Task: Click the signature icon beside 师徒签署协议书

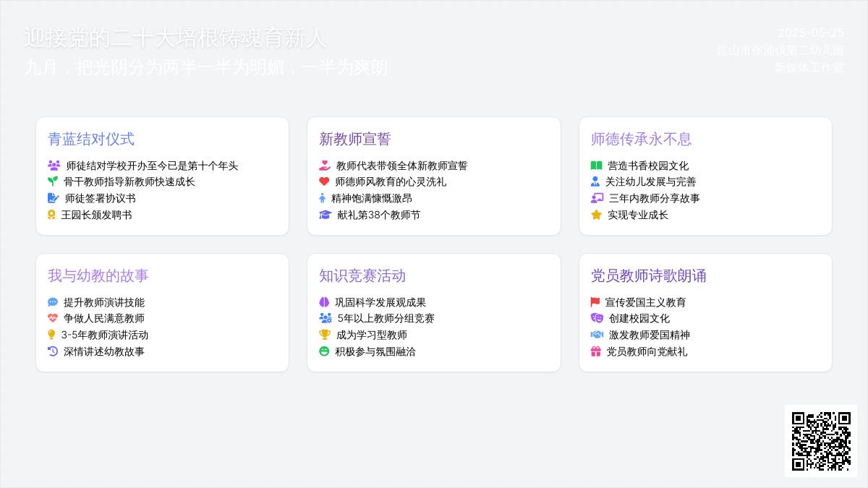Action: click(54, 198)
